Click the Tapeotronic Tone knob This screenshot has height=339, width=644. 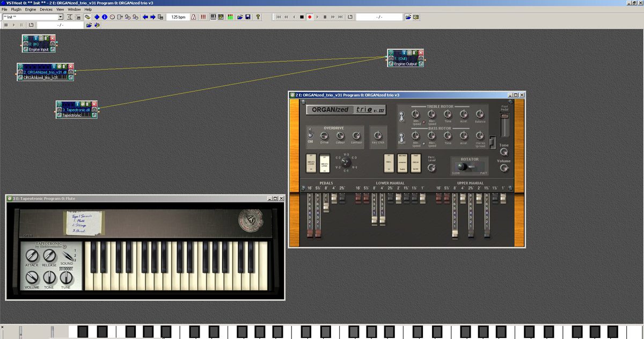[x=49, y=278]
